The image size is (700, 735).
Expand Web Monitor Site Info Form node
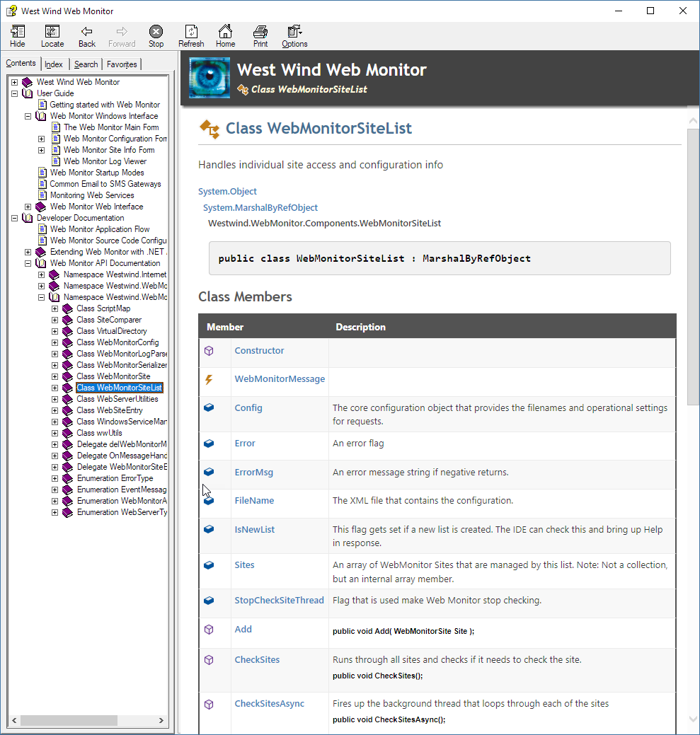click(41, 150)
